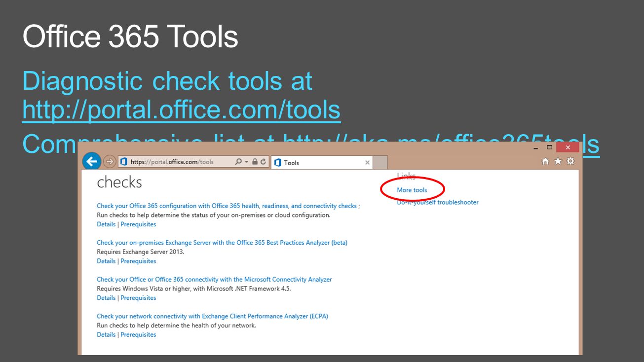Open Prerequisites under Best Practices Analyzer
The width and height of the screenshot is (644, 362).
pos(138,261)
